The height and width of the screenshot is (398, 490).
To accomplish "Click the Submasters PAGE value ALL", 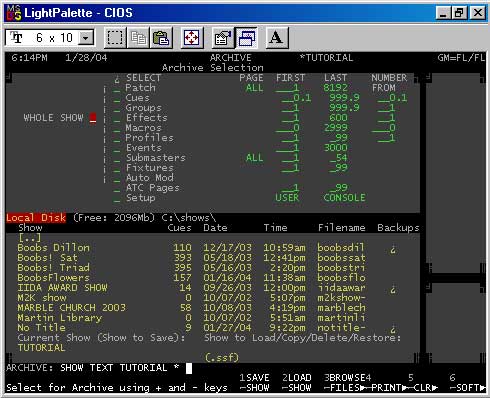I will click(x=254, y=158).
